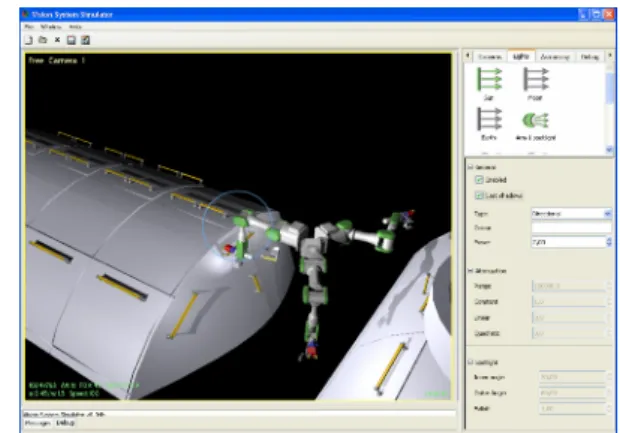This screenshot has width=620, height=433.
Task: Switch to the tab right of Lights
Action: pos(555,57)
